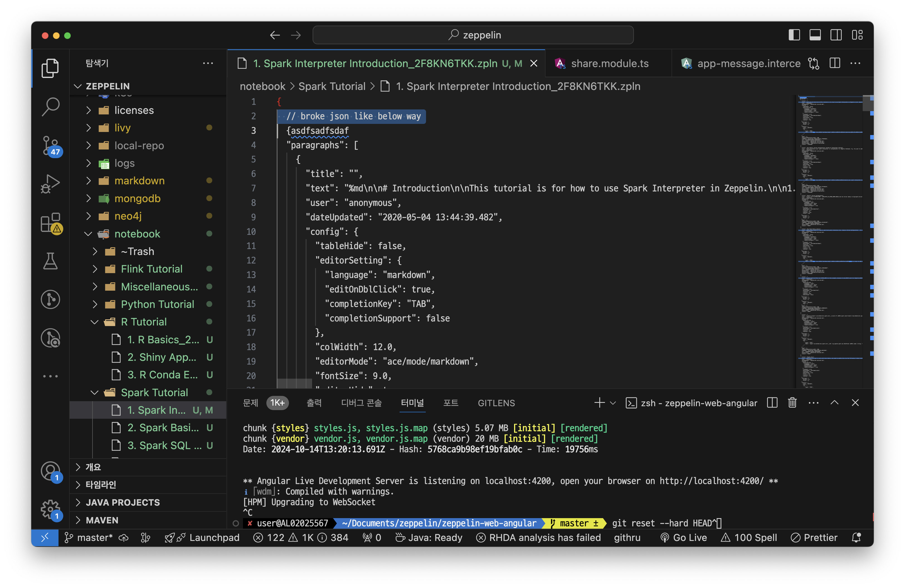The width and height of the screenshot is (905, 588).
Task: Split the terminal panel
Action: [772, 403]
